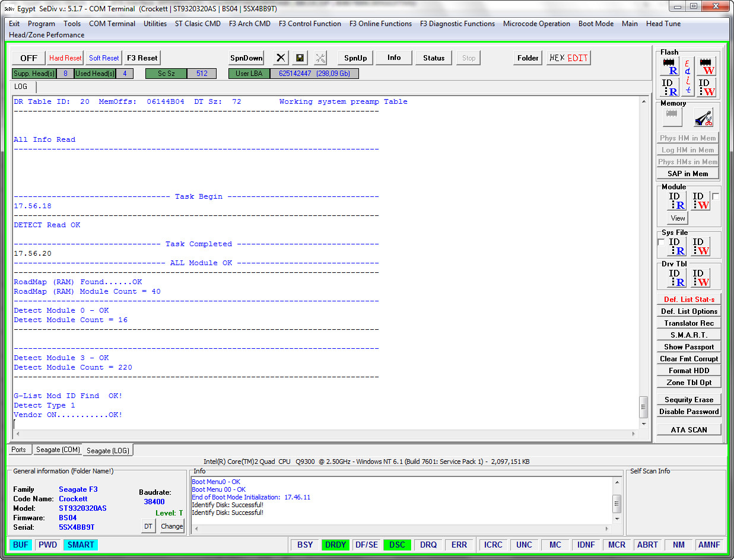
Task: Open the HEX EDIT tool
Action: [568, 58]
